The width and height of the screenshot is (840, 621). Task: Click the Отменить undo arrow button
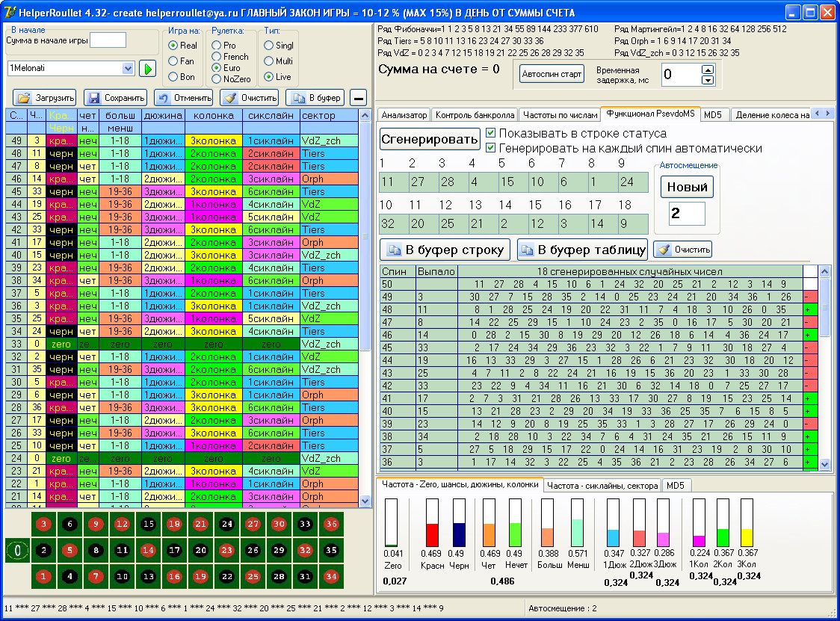coord(184,98)
